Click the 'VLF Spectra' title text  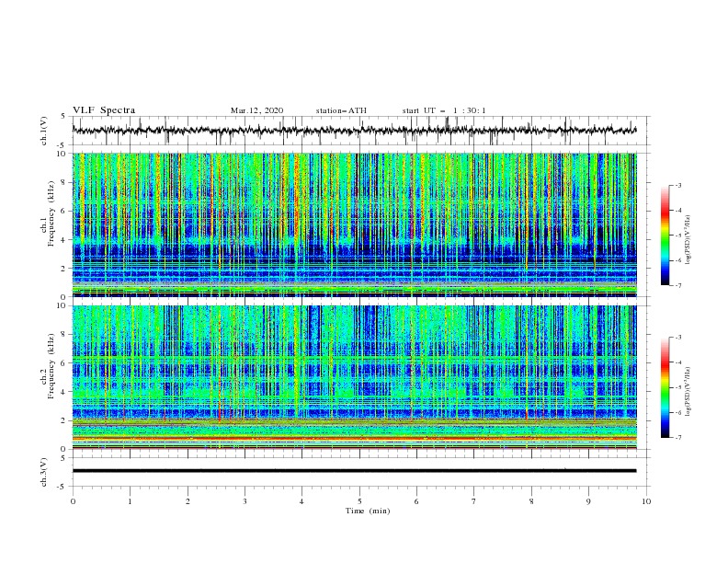104,110
